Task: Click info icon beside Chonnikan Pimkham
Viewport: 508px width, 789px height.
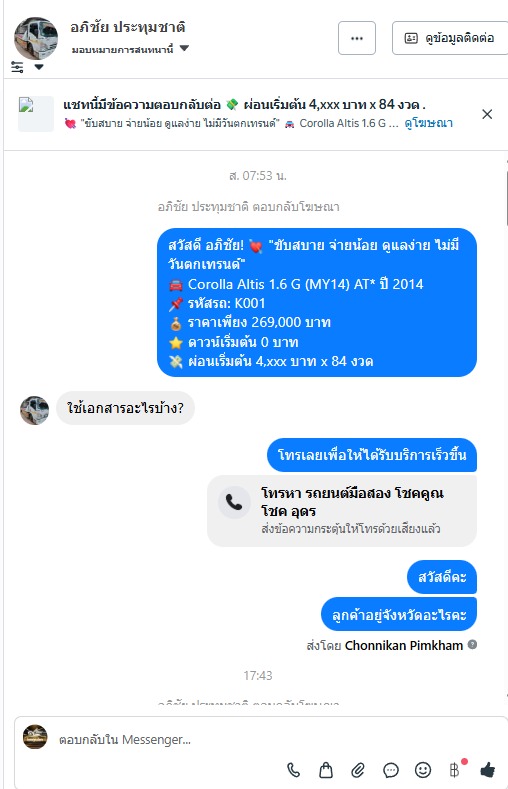Action: (x=472, y=644)
